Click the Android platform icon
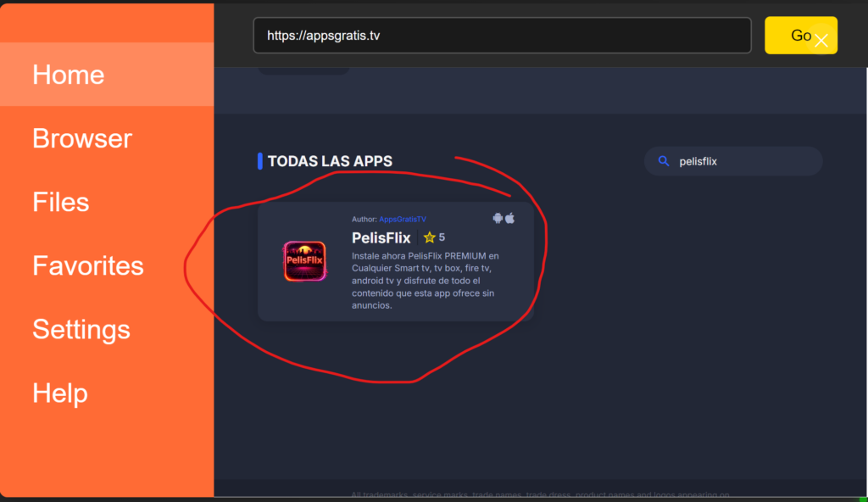The height and width of the screenshot is (502, 868). 498,218
